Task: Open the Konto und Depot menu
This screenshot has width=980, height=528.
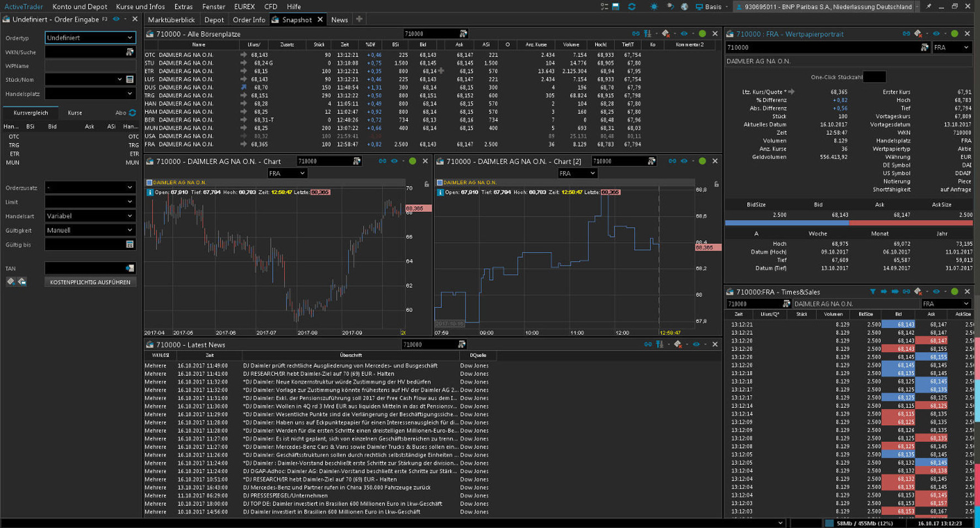Action: tap(79, 7)
